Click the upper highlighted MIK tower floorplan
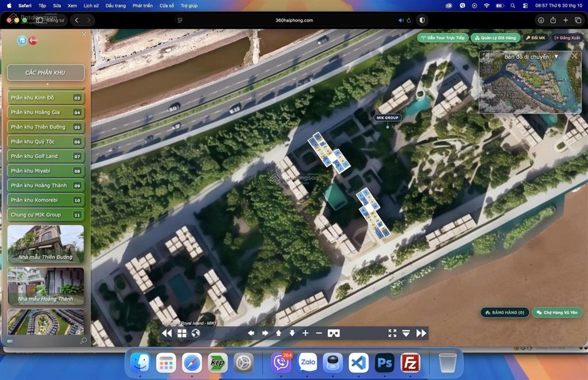This screenshot has width=588, height=380. tap(329, 152)
